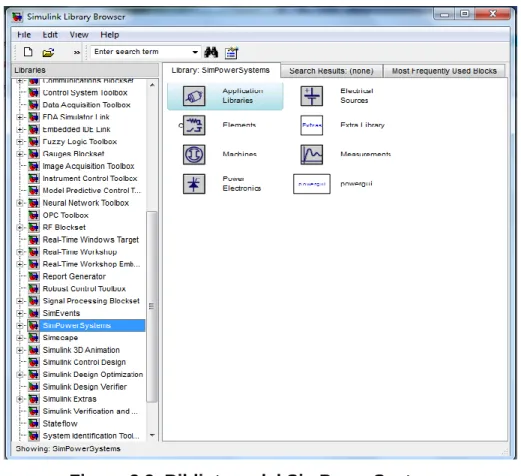Click the SimPowerSystems library icon
The image size is (521, 476).
pos(34,325)
